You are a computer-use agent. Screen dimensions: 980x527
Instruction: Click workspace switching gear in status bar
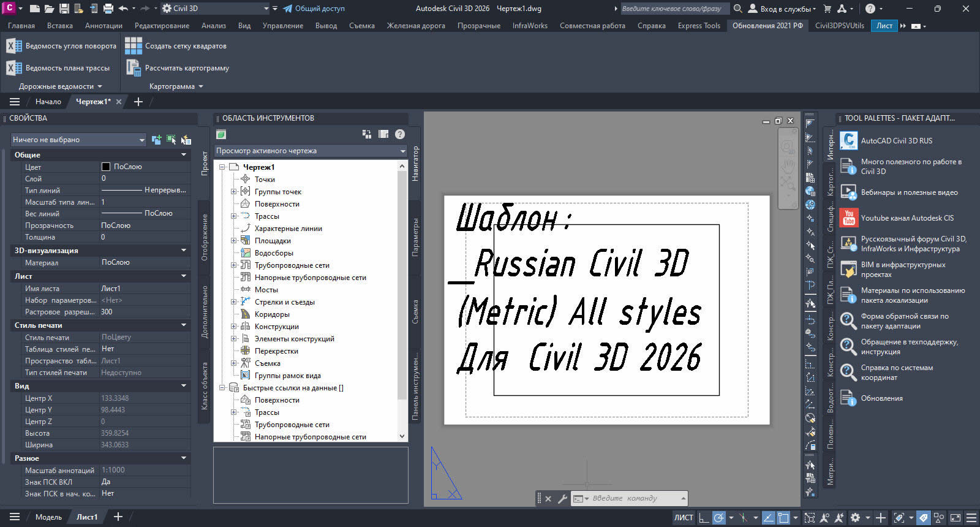855,518
